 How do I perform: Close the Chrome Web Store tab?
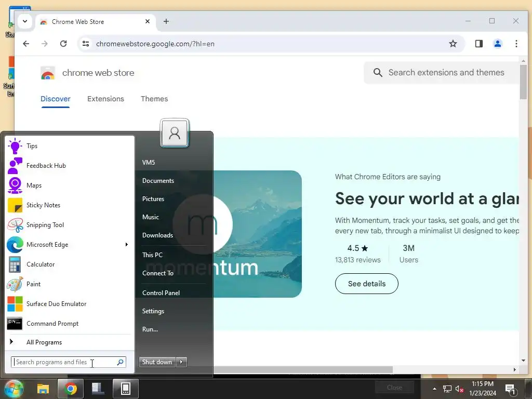click(147, 21)
